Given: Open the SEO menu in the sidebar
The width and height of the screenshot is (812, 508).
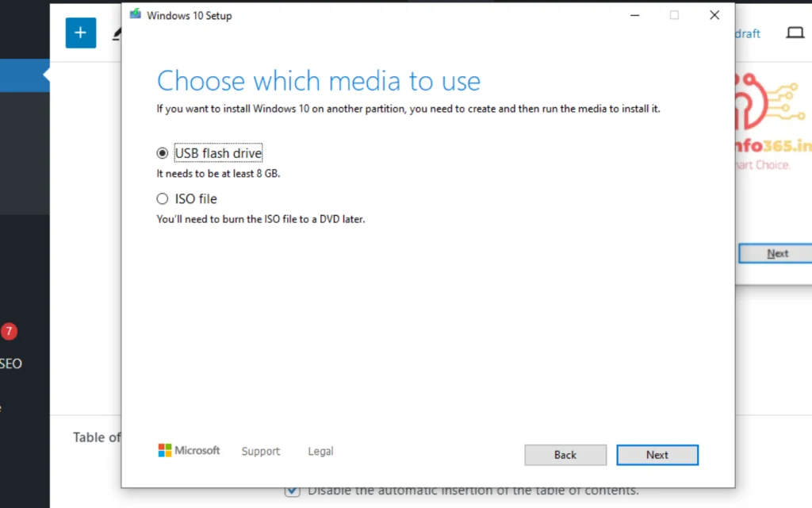Looking at the screenshot, I should click(10, 364).
